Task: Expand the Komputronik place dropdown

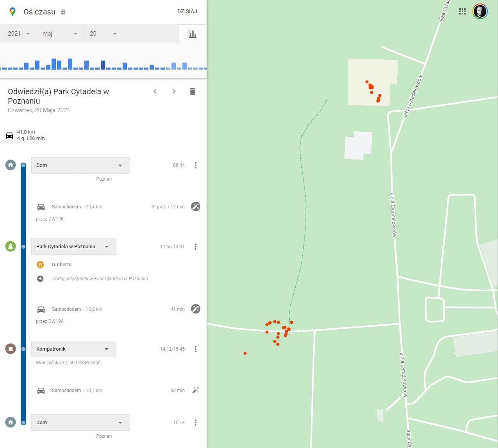Action: pyautogui.click(x=74, y=349)
